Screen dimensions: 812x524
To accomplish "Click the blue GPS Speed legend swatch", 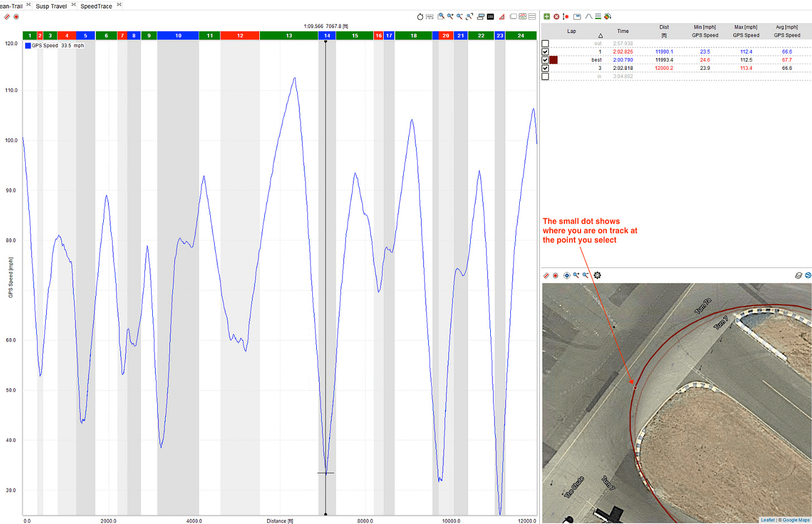I will (x=28, y=46).
